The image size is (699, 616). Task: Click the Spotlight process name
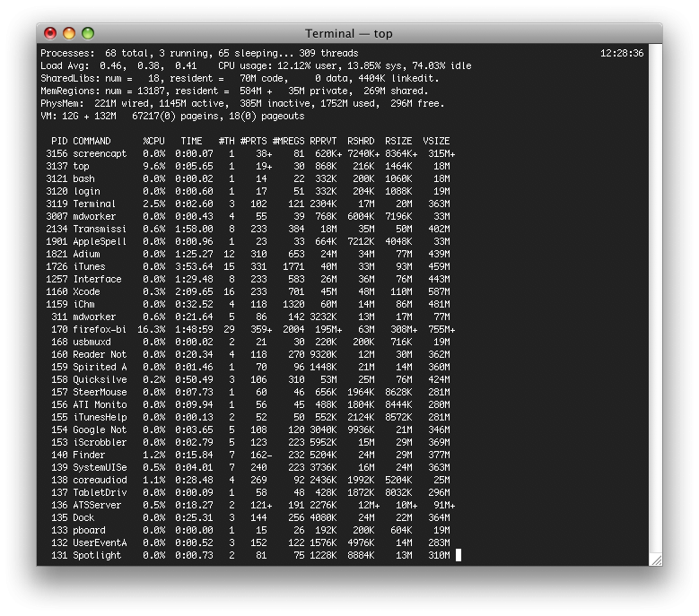pos(97,555)
